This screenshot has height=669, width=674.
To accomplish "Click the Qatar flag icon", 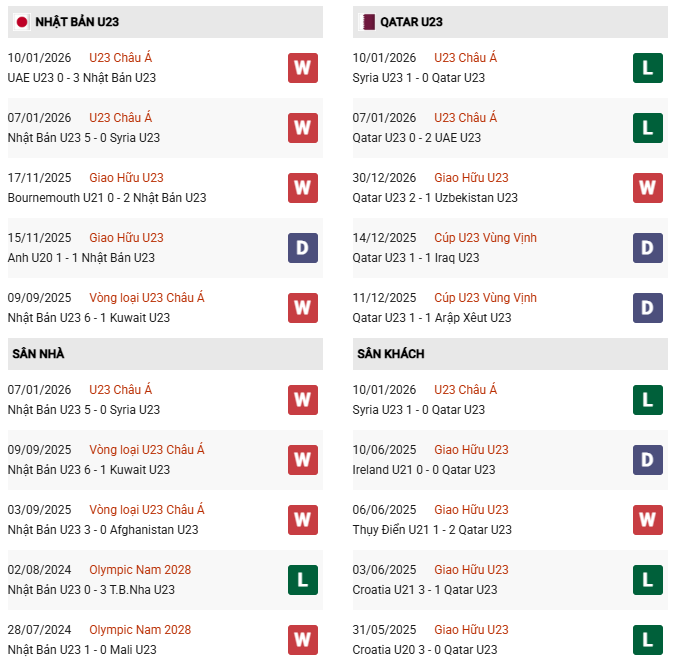I will point(367,22).
